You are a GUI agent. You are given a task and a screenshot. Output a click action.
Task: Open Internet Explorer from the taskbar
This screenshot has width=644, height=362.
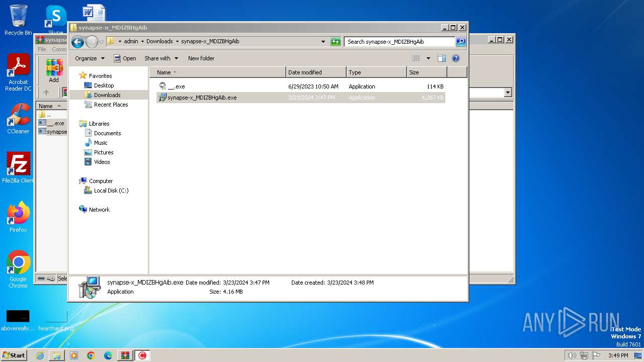(x=40, y=355)
